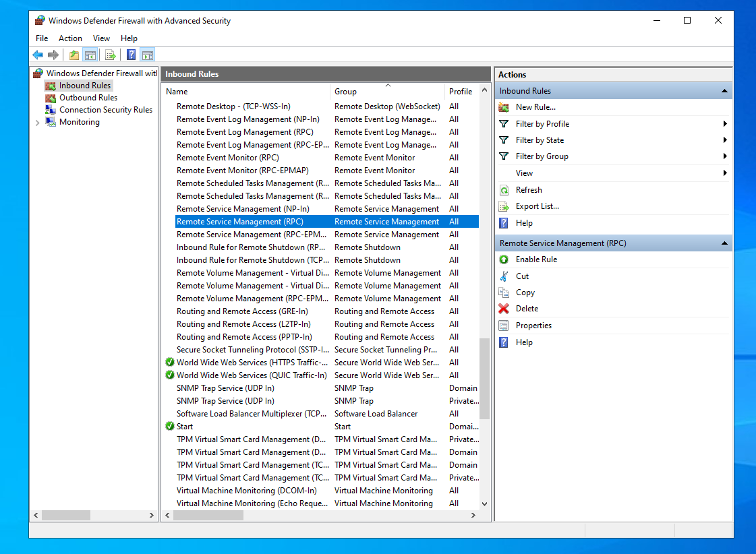This screenshot has width=756, height=554.
Task: Click the green Enable Rule icon
Action: click(x=504, y=259)
